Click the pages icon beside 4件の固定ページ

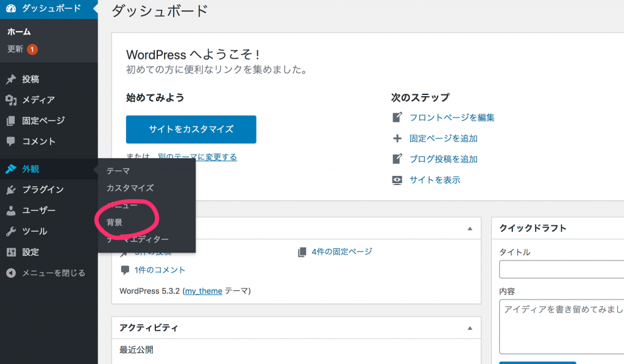pyautogui.click(x=302, y=252)
